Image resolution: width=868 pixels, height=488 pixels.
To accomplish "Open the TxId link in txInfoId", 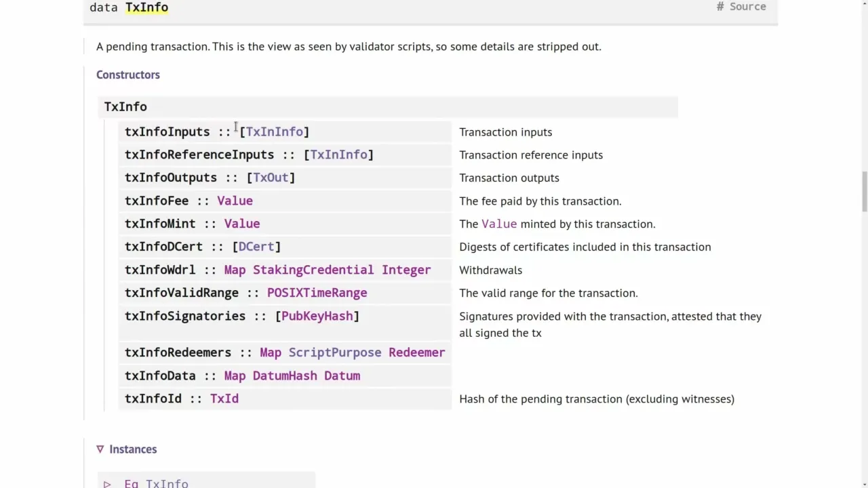I will [x=224, y=399].
